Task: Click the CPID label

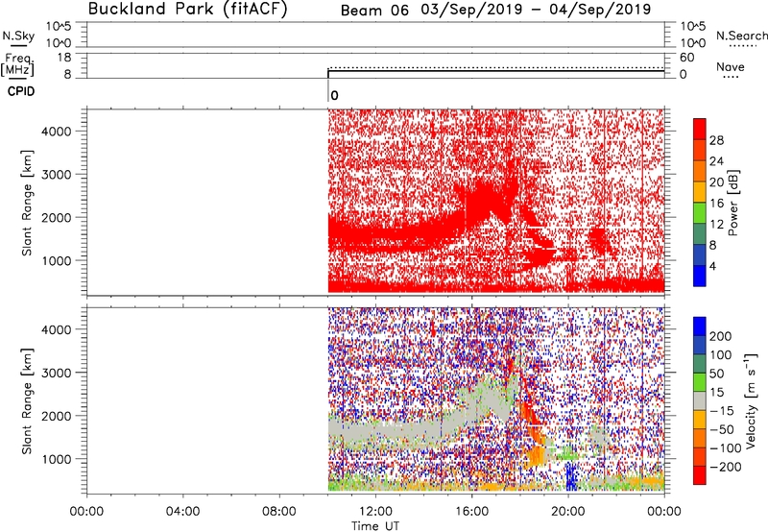Action: click(x=21, y=91)
